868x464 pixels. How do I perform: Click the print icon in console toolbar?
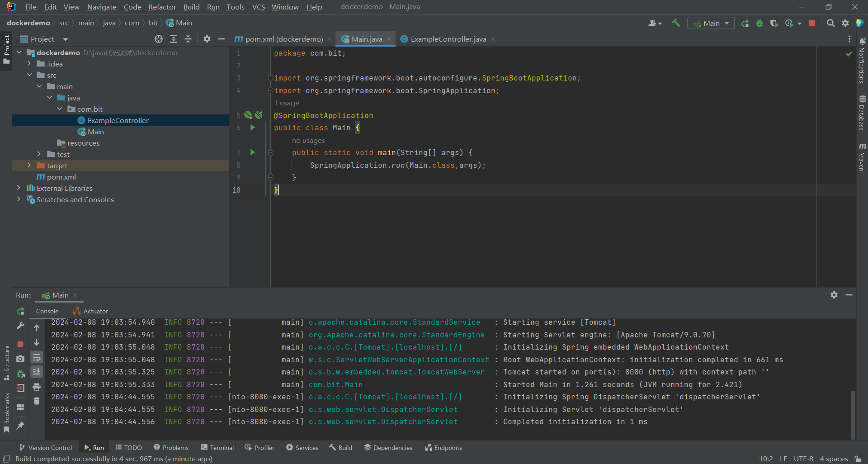coord(37,387)
